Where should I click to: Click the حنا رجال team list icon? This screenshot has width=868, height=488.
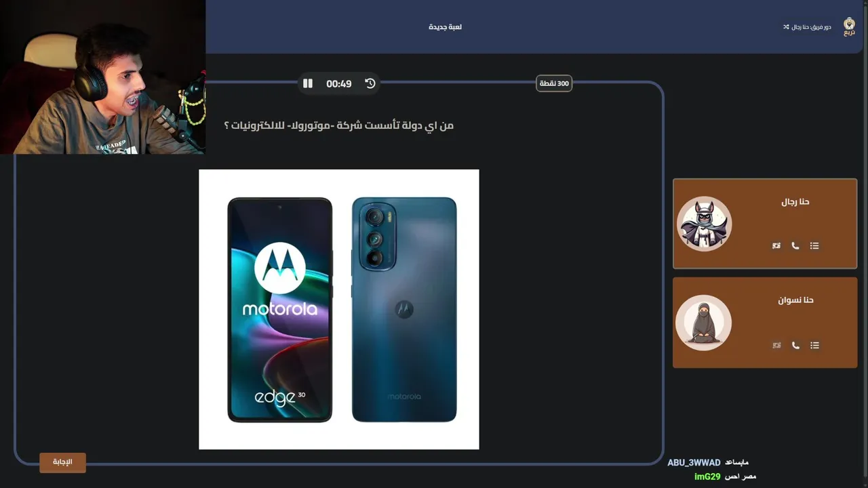(814, 246)
